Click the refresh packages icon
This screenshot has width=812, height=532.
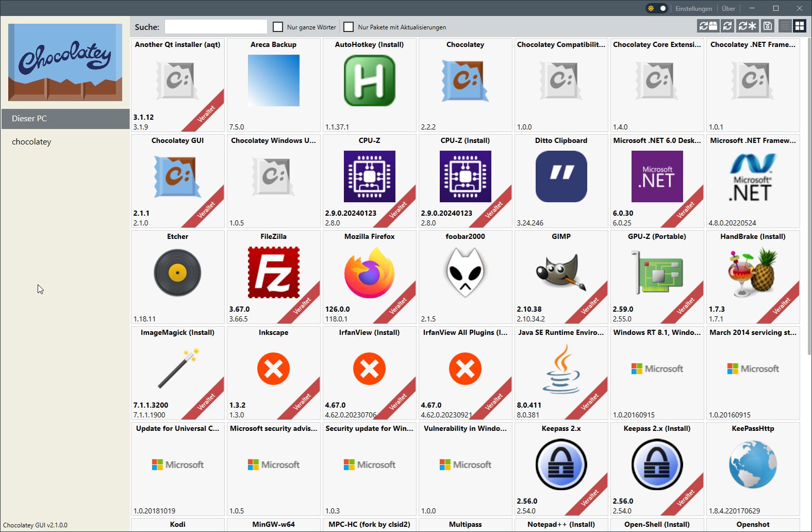pos(727,26)
